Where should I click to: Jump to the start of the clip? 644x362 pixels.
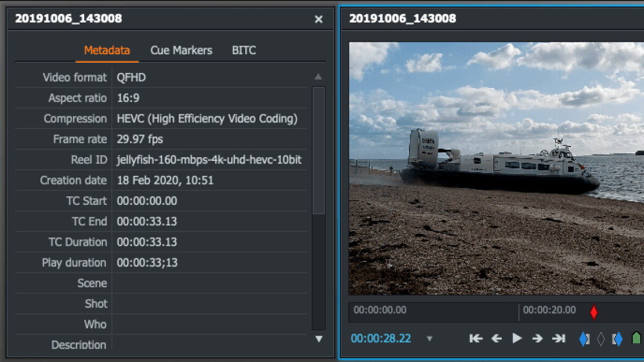pyautogui.click(x=475, y=338)
